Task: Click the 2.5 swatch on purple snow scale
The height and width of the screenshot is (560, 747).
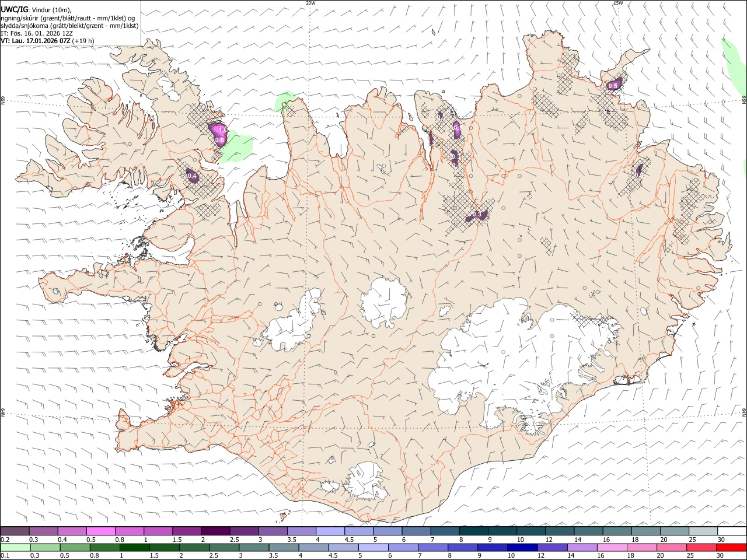Action: [244, 531]
